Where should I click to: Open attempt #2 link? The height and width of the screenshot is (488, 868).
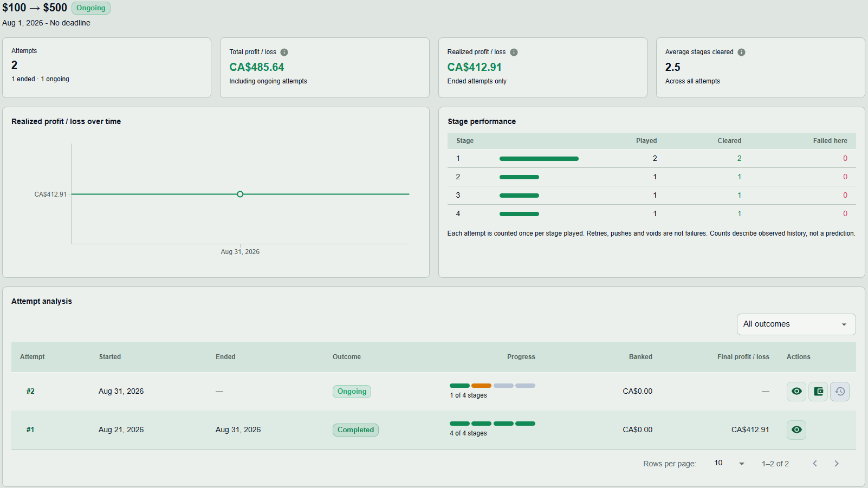click(30, 392)
